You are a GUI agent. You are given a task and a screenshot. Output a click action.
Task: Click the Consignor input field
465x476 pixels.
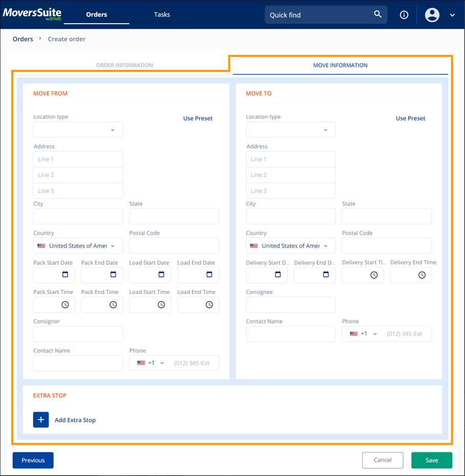tap(78, 333)
